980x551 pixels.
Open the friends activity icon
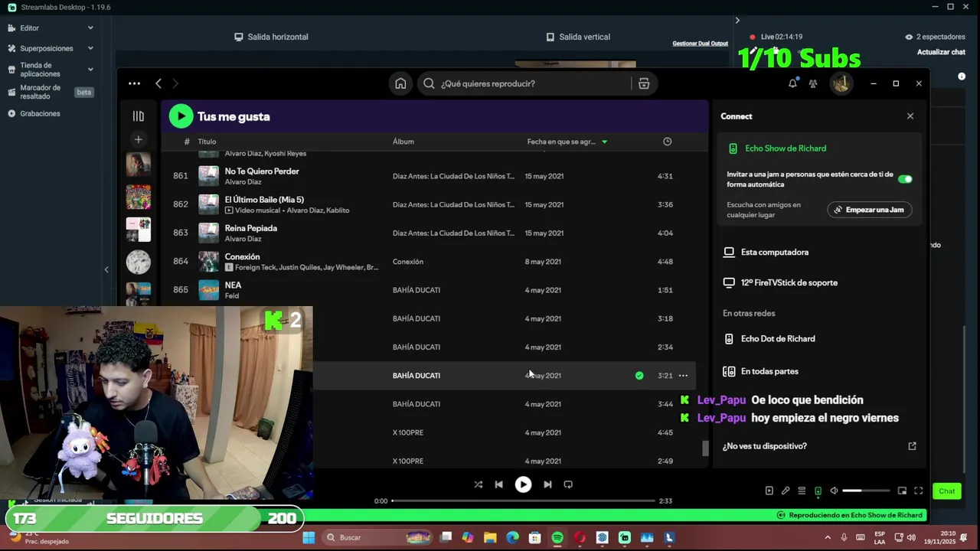(x=813, y=83)
